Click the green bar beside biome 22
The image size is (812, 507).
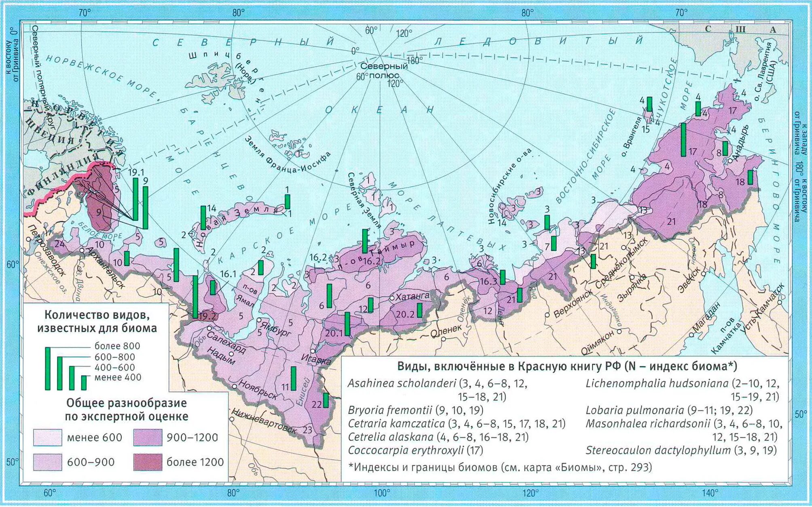point(326,400)
